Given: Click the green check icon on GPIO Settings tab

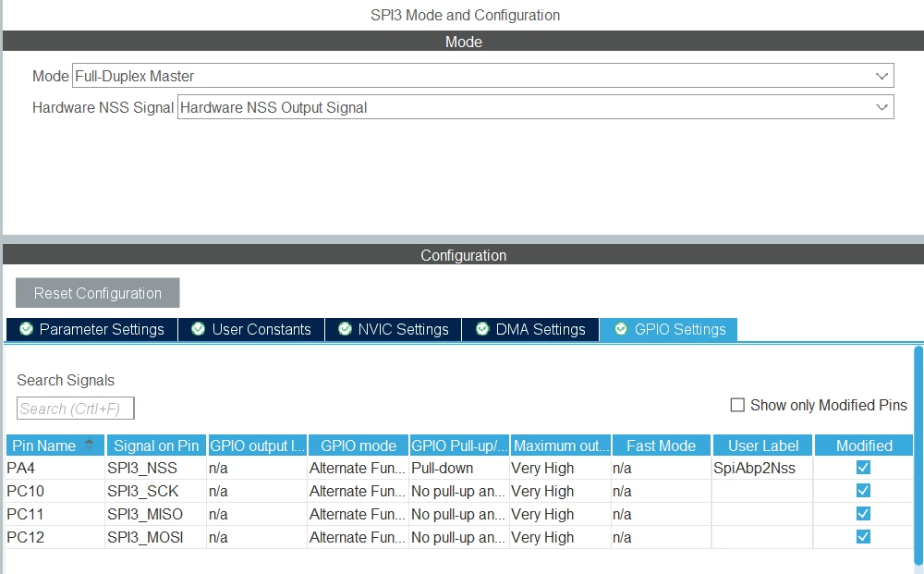Looking at the screenshot, I should (621, 329).
